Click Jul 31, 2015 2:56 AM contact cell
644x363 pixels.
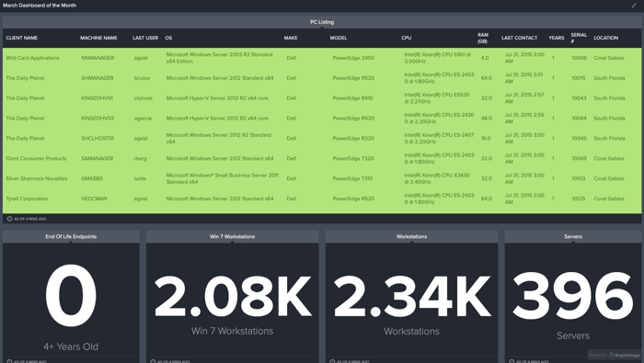click(x=524, y=119)
